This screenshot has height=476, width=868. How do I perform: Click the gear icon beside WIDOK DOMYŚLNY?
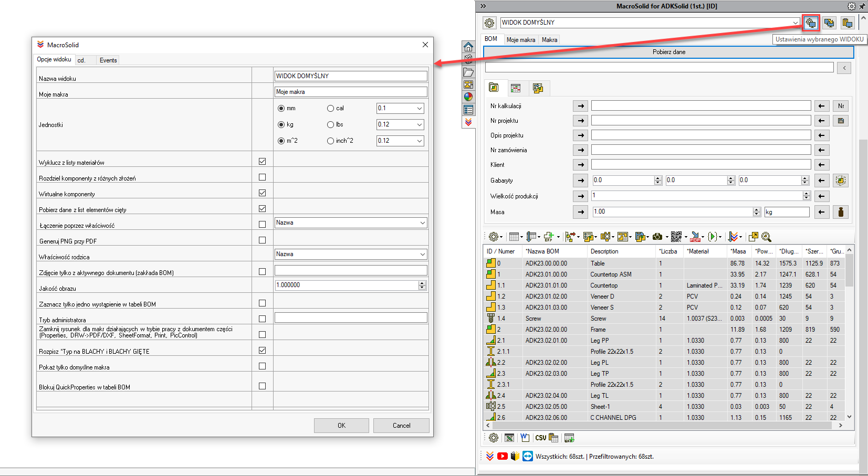489,23
